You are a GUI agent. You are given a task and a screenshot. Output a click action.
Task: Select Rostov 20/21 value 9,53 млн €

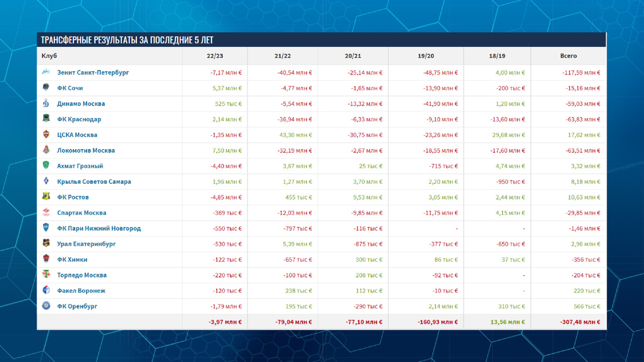coord(368,197)
